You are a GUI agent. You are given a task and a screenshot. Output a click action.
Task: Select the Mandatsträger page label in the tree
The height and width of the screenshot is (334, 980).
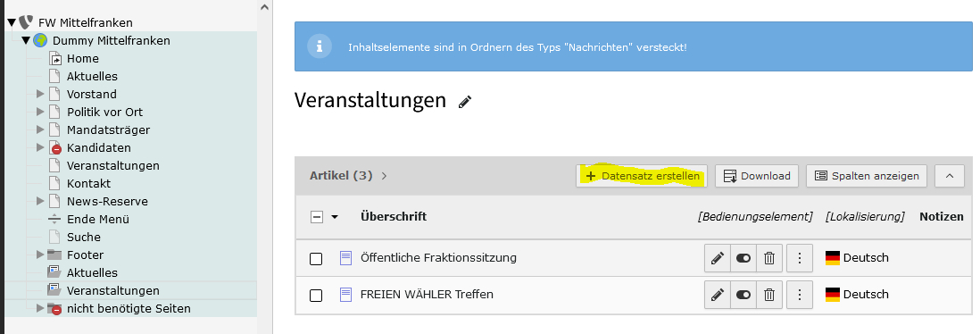pyautogui.click(x=108, y=130)
